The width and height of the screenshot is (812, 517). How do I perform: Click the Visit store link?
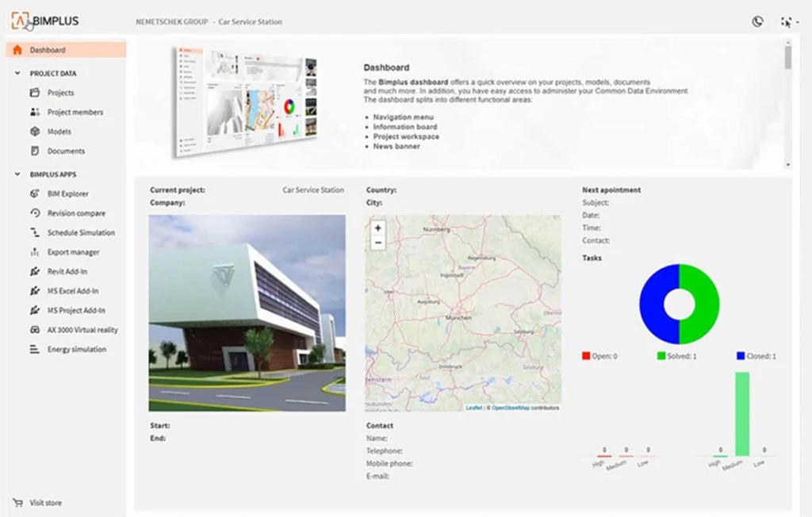[45, 503]
